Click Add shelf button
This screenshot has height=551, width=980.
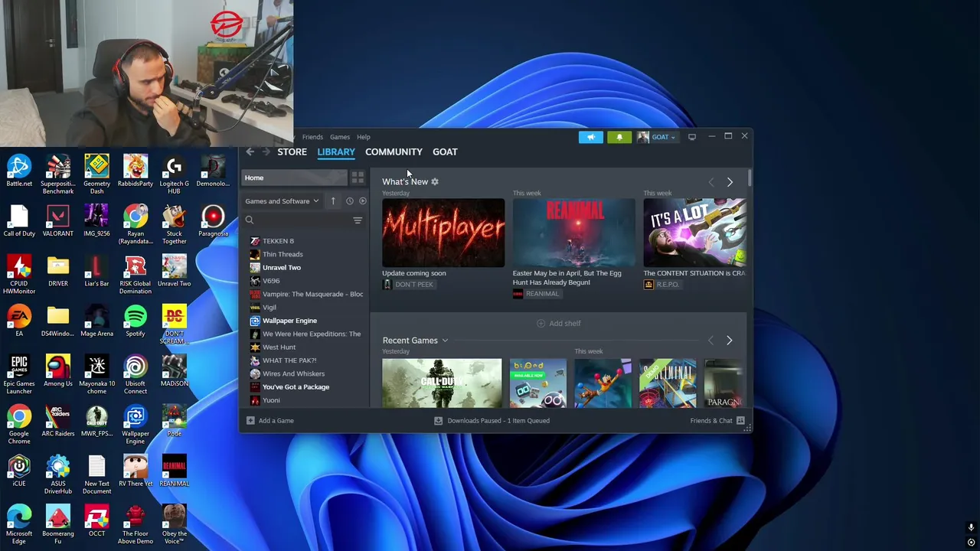click(558, 324)
